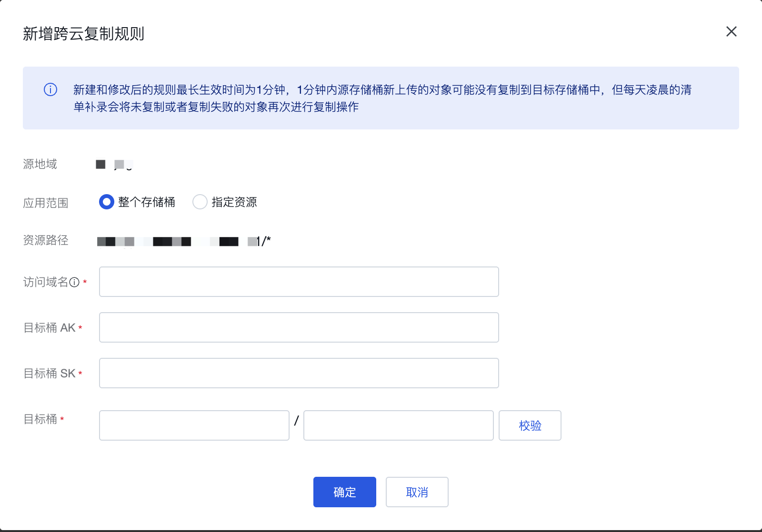Screen dimensions: 762x532
Task: Focus the 目标桶 SK input field
Action: click(299, 373)
